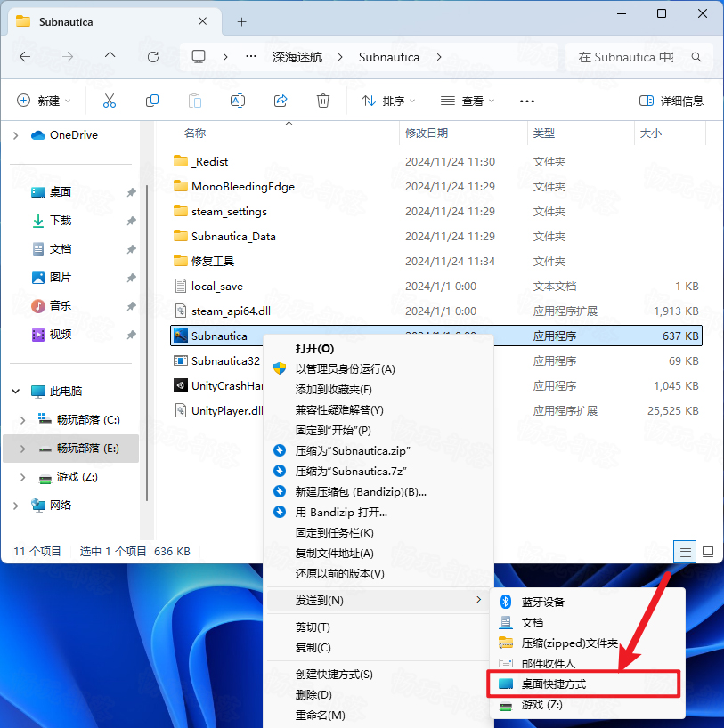Add a new tab with plus button

241,22
